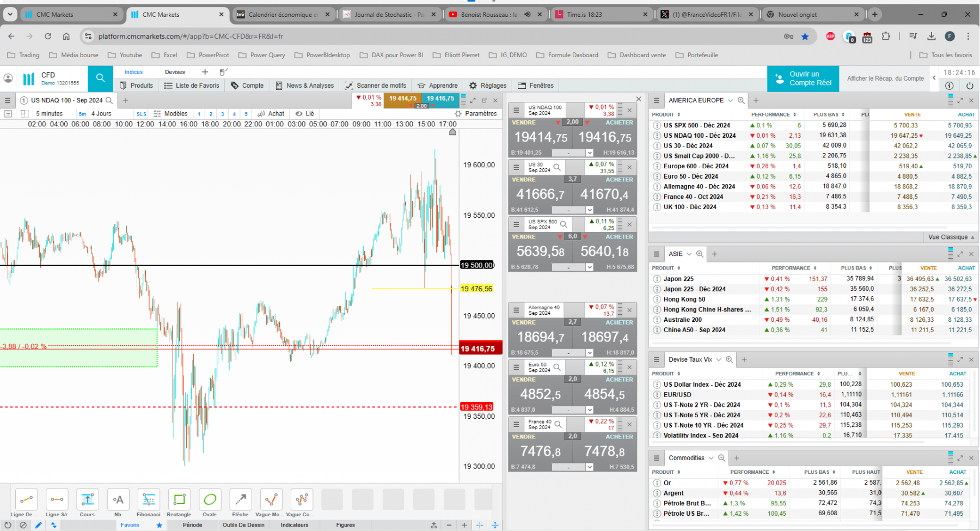Pick the Cours price marker tool
The width and height of the screenshot is (980, 531).
pyautogui.click(x=87, y=499)
